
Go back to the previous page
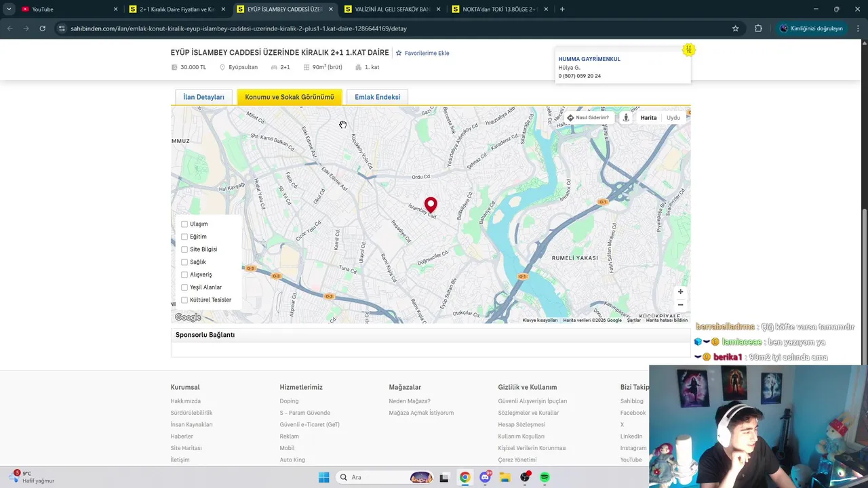click(x=9, y=28)
